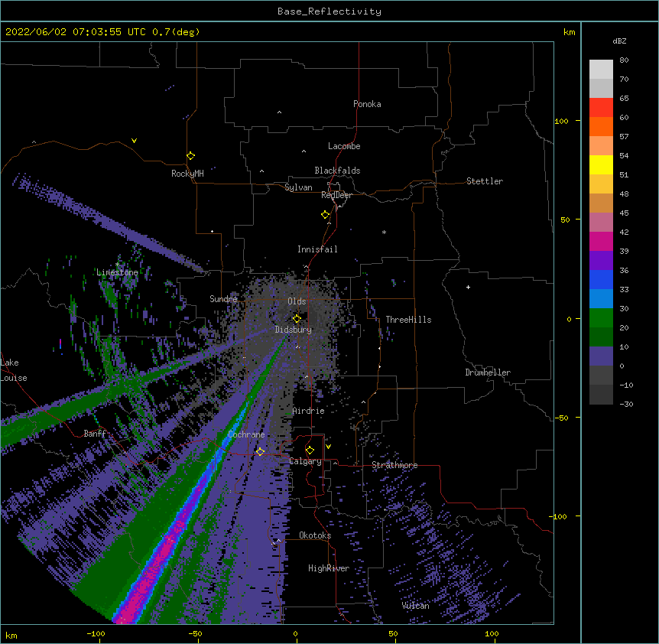659x644 pixels.
Task: Click the HighRiver town label
Action: pos(329,568)
